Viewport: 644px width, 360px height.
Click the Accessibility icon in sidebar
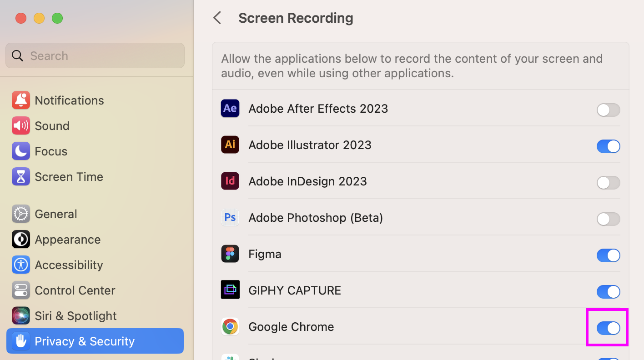21,265
